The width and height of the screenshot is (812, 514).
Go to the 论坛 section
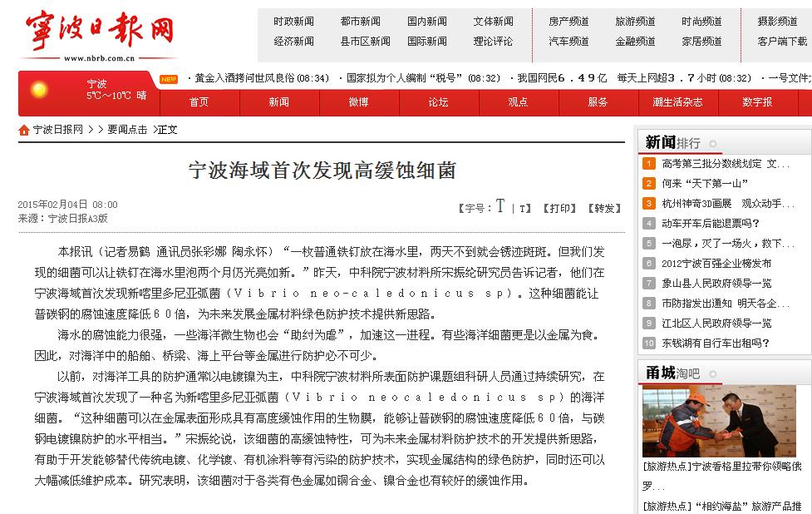click(x=439, y=102)
